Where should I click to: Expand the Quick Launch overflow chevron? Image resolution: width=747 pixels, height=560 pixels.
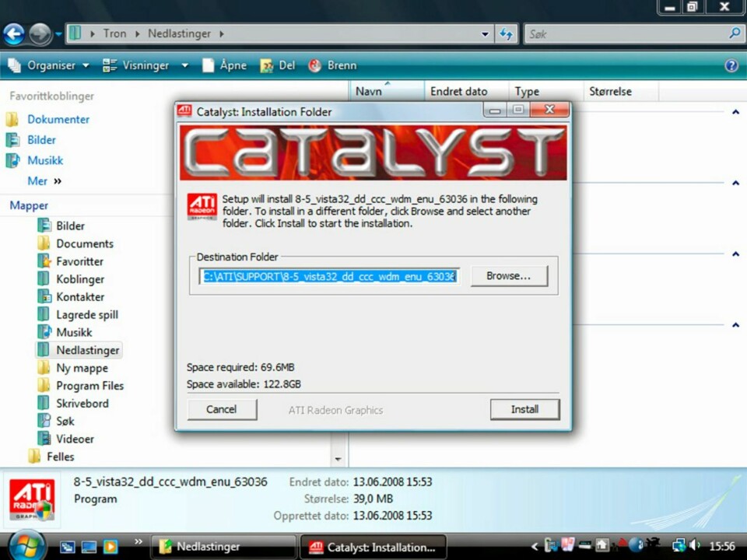tap(139, 541)
